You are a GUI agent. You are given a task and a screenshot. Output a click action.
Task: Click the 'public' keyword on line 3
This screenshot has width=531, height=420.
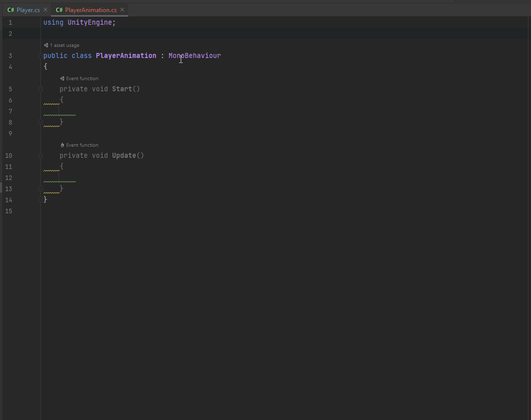coord(55,55)
